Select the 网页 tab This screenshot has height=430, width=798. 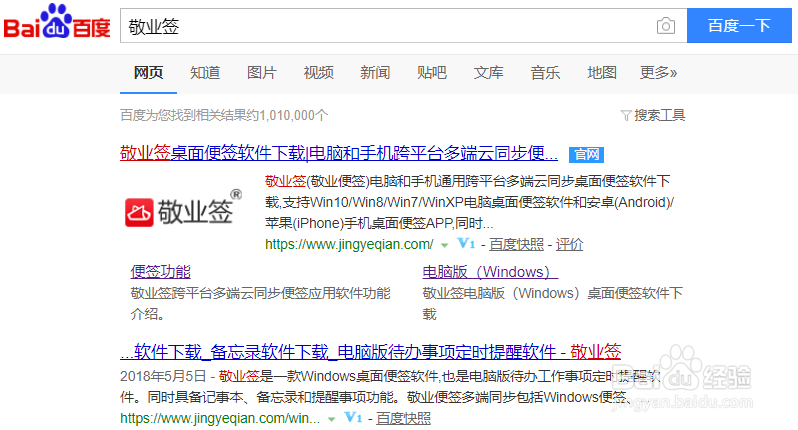pyautogui.click(x=148, y=73)
